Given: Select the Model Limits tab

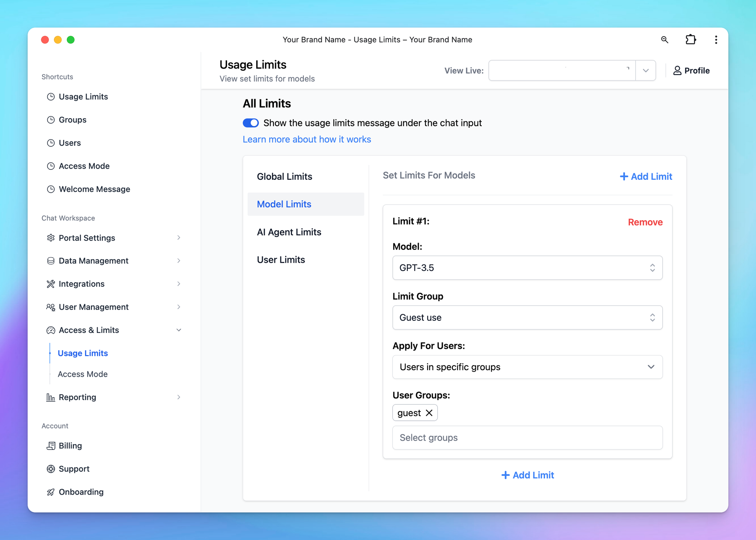Looking at the screenshot, I should 306,204.
